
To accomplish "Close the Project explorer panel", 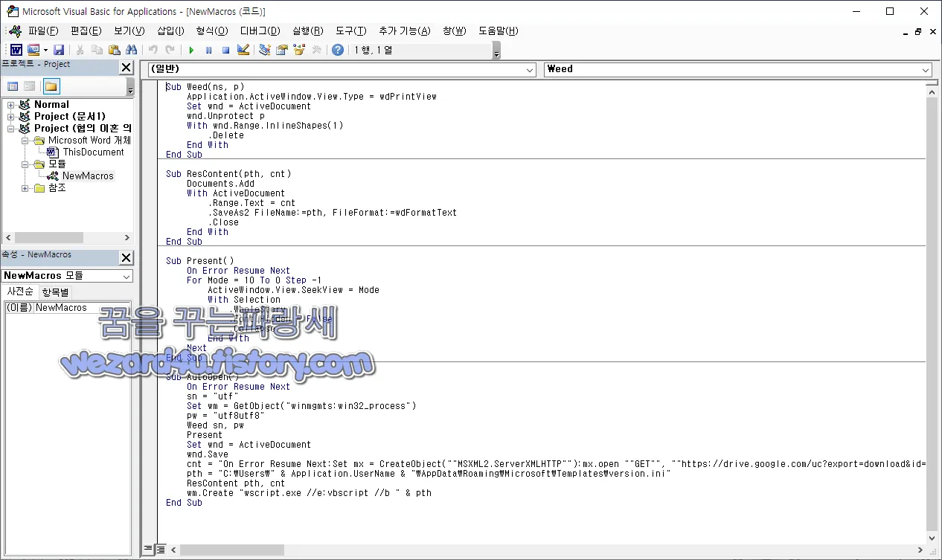I will [x=126, y=67].
